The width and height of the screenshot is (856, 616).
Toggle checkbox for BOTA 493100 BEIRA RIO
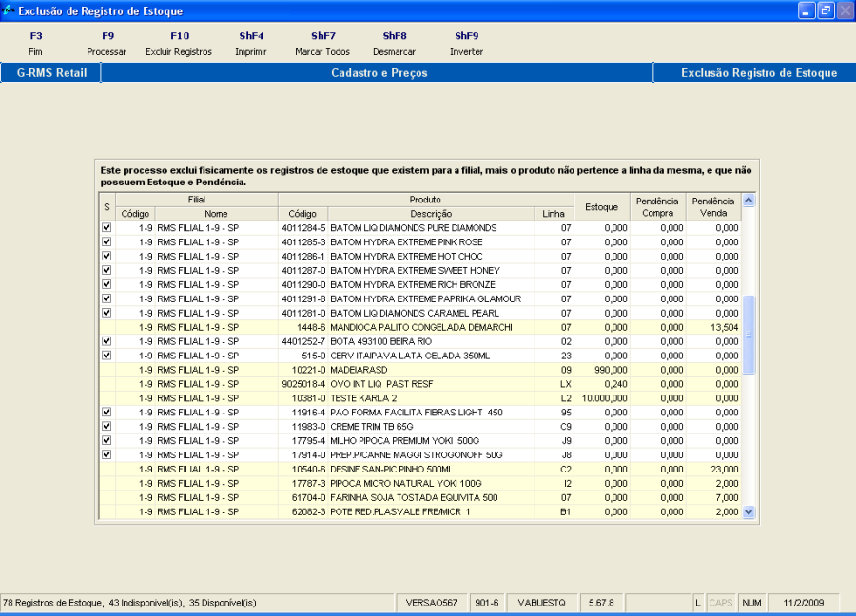click(107, 341)
